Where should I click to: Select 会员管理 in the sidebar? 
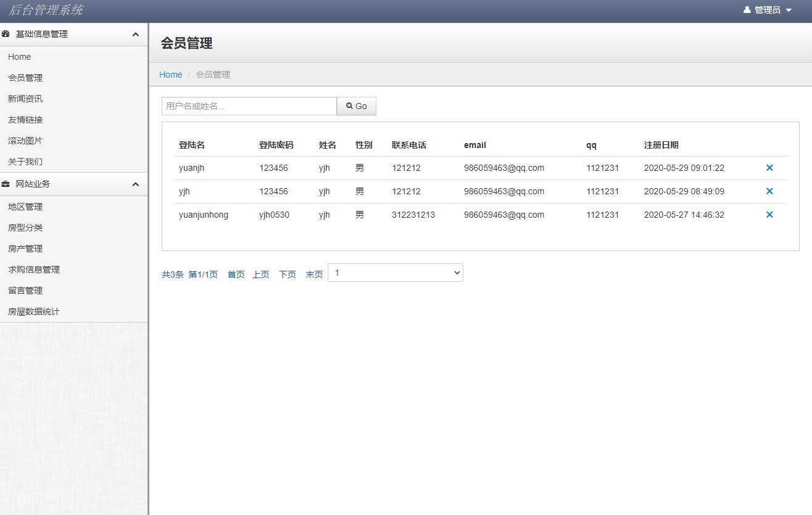click(25, 77)
